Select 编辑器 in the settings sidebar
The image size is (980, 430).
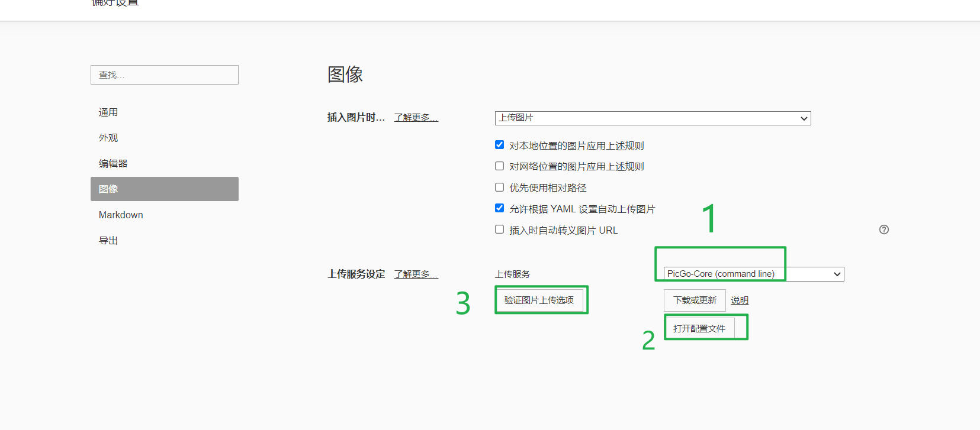[x=165, y=164]
